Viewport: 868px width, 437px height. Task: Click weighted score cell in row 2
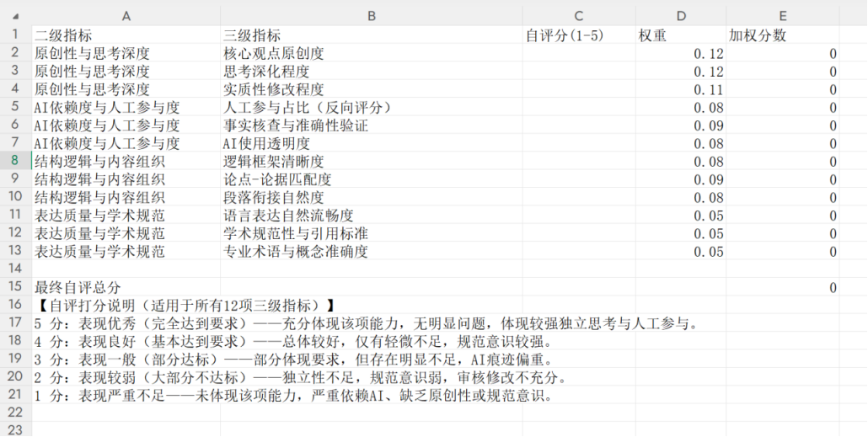[783, 54]
